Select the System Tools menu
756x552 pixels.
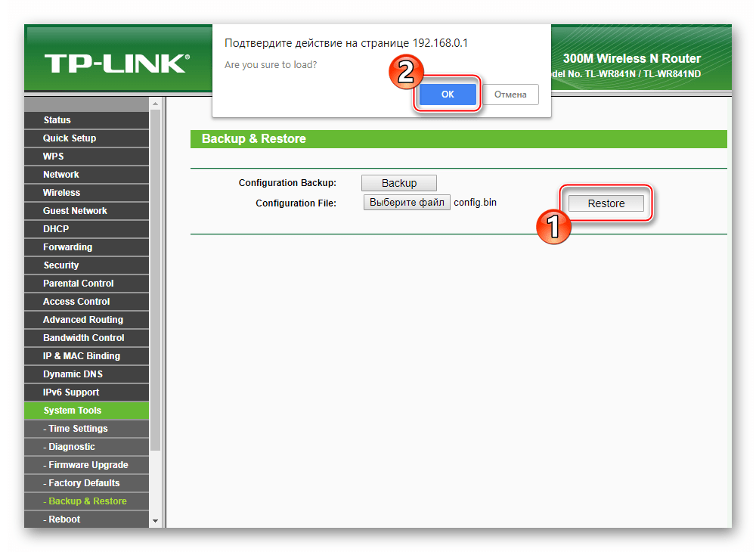[x=86, y=411]
